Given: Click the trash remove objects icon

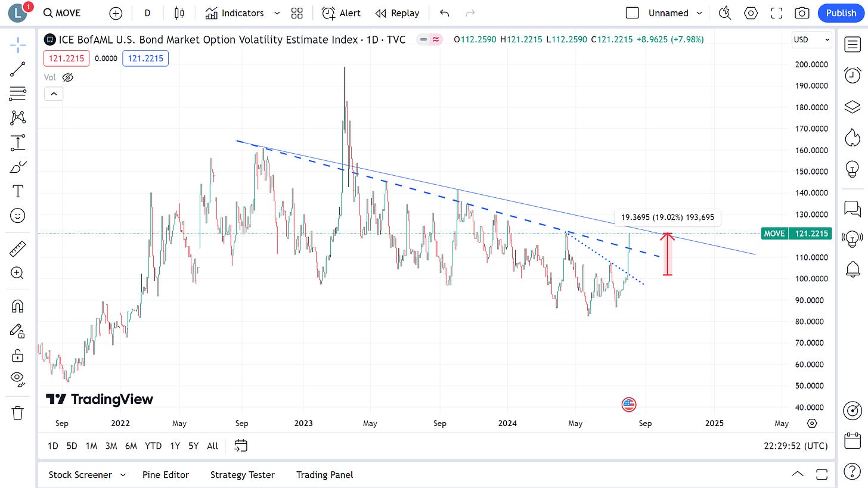Looking at the screenshot, I should point(18,412).
